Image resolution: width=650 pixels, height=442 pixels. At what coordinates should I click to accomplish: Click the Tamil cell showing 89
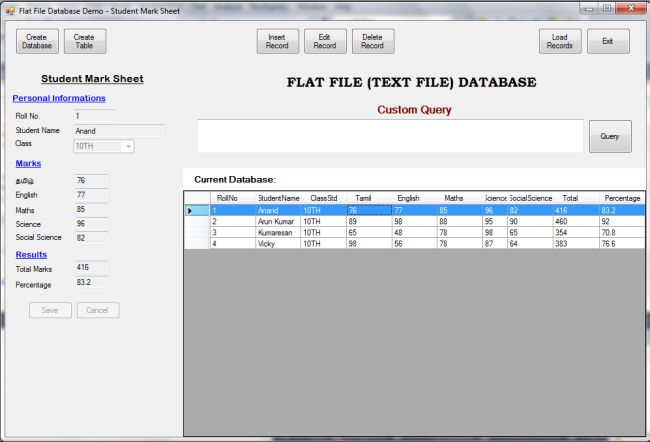(369, 221)
